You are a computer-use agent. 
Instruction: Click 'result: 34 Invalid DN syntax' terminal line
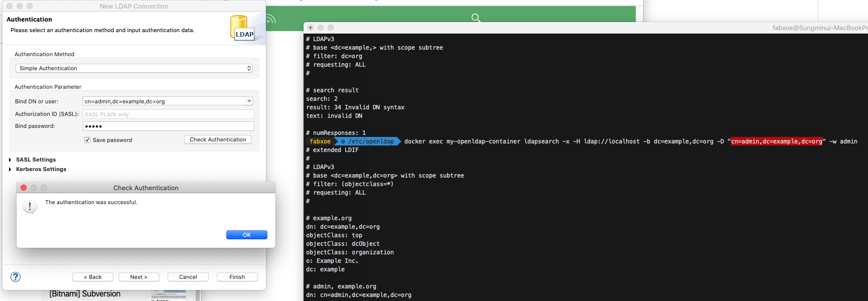[x=355, y=107]
